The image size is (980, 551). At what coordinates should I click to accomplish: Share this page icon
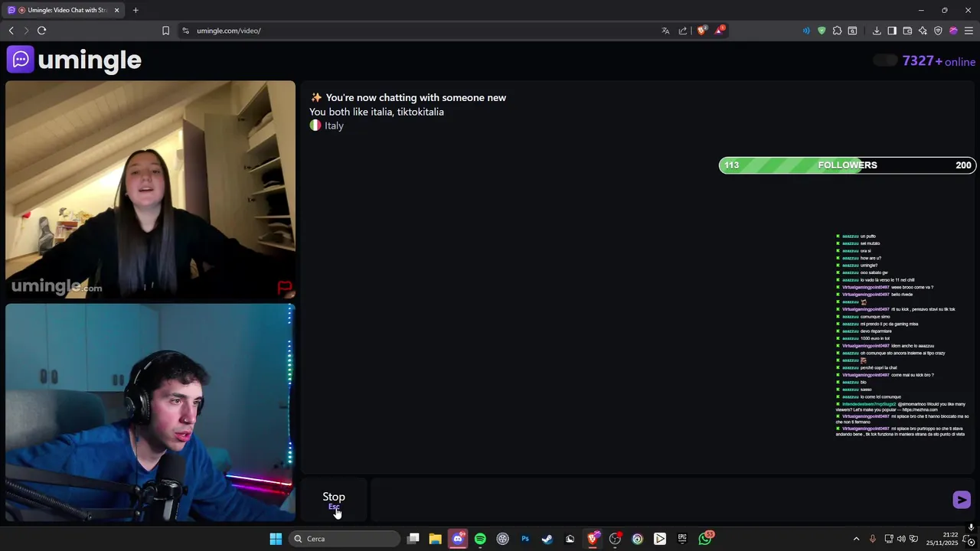point(683,31)
